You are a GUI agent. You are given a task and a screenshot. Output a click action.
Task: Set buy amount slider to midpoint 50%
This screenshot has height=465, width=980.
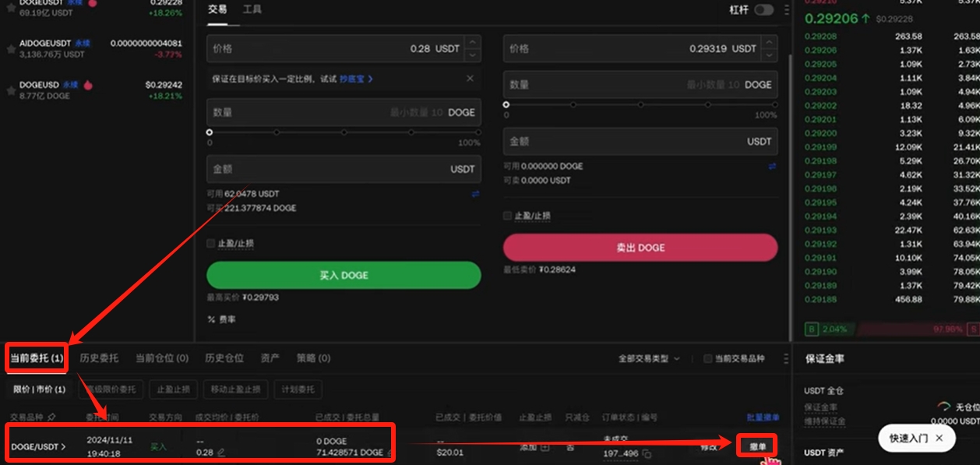[x=344, y=132]
